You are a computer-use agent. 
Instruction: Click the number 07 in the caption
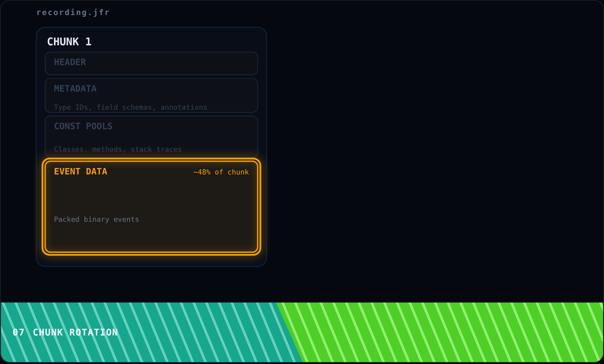coord(18,332)
